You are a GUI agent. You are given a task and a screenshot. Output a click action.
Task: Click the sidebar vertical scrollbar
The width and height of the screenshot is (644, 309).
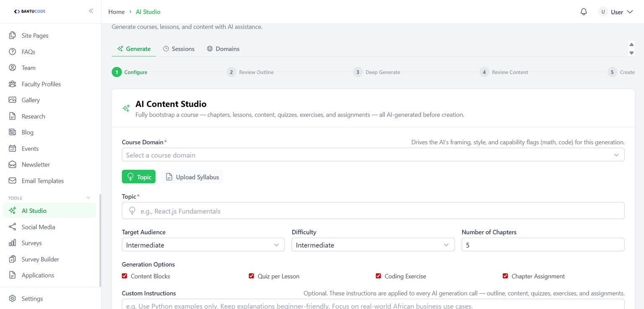coord(100,240)
